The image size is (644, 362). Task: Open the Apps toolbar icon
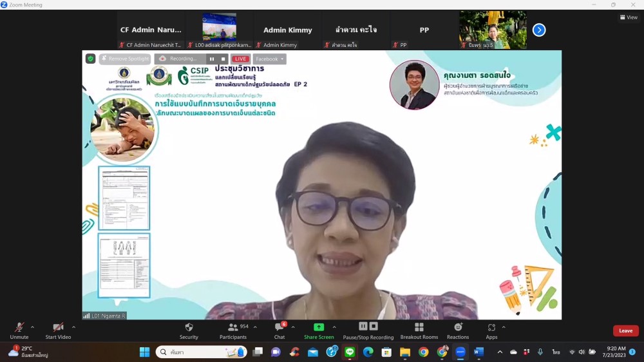pos(491,330)
